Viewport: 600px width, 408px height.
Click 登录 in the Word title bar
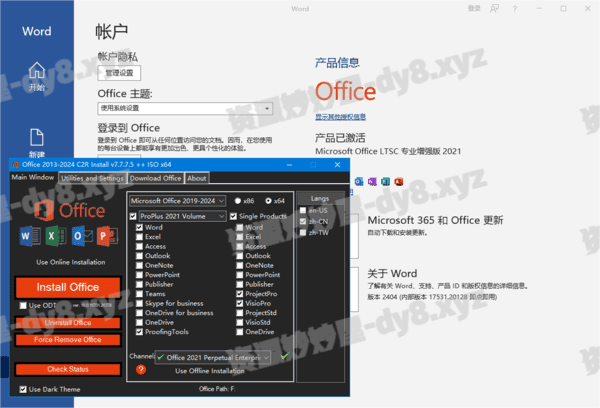(x=474, y=8)
